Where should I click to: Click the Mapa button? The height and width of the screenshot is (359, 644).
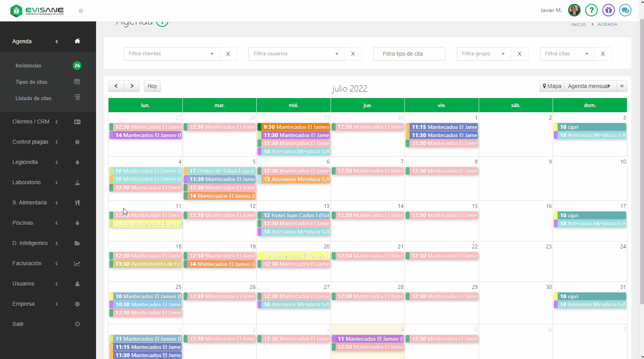(552, 86)
